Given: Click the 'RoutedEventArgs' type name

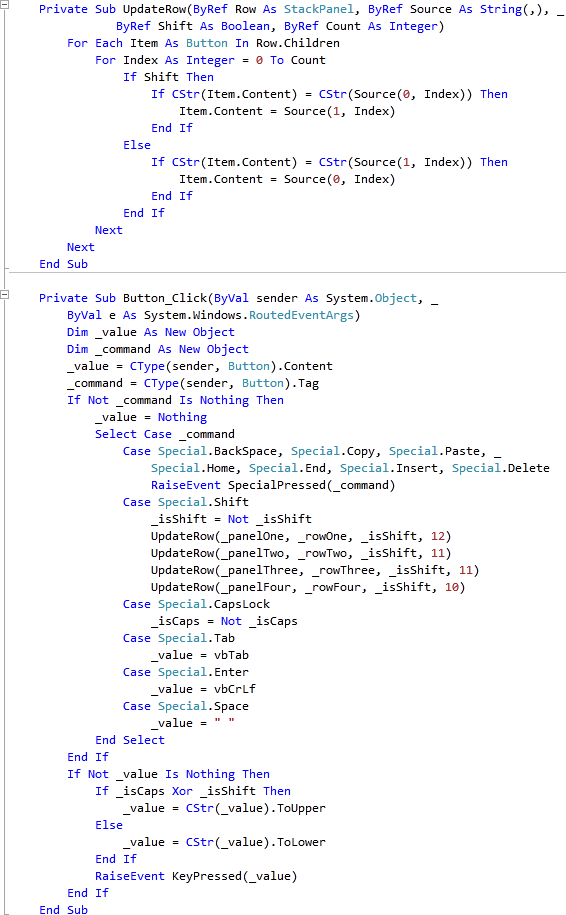Looking at the screenshot, I should pos(301,315).
